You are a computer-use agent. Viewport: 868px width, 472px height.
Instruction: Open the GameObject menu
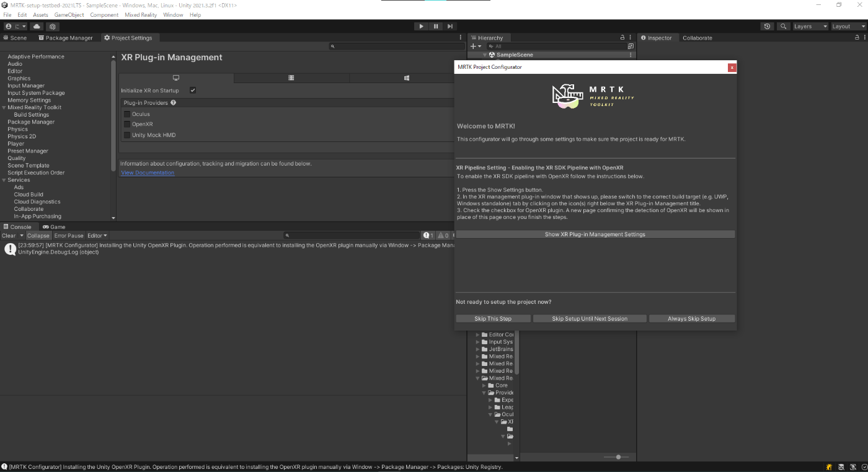click(x=69, y=15)
